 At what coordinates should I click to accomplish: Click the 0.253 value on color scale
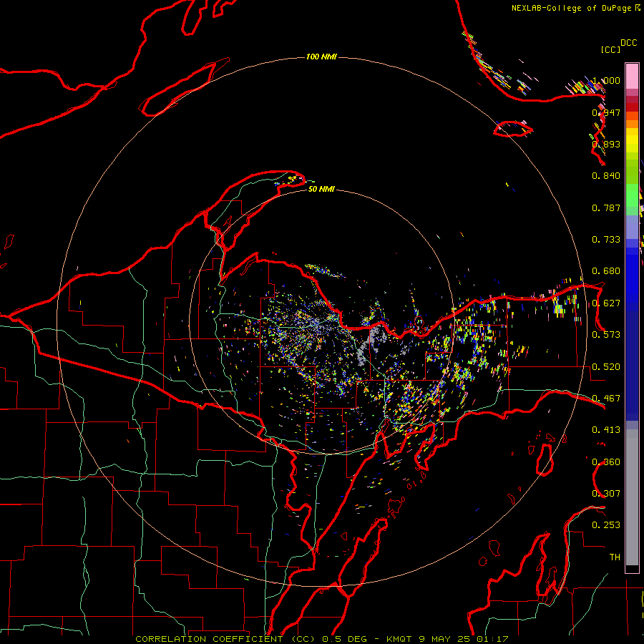606,525
